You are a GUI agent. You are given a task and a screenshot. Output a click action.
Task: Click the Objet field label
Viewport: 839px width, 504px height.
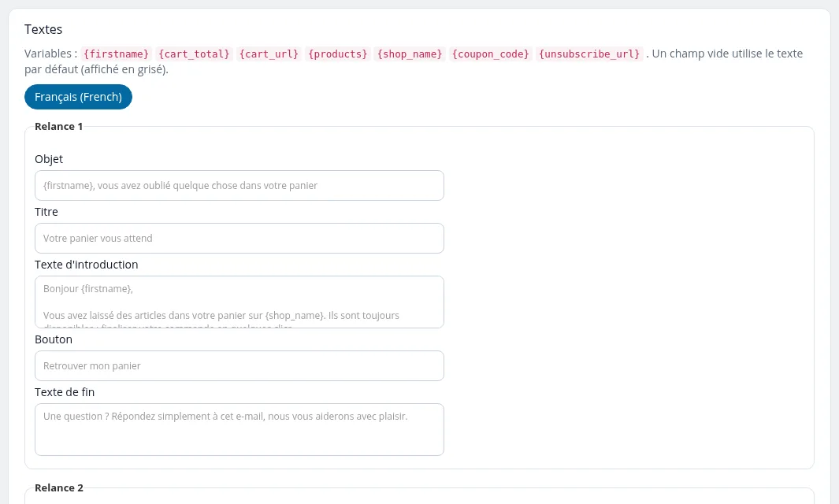pyautogui.click(x=49, y=159)
